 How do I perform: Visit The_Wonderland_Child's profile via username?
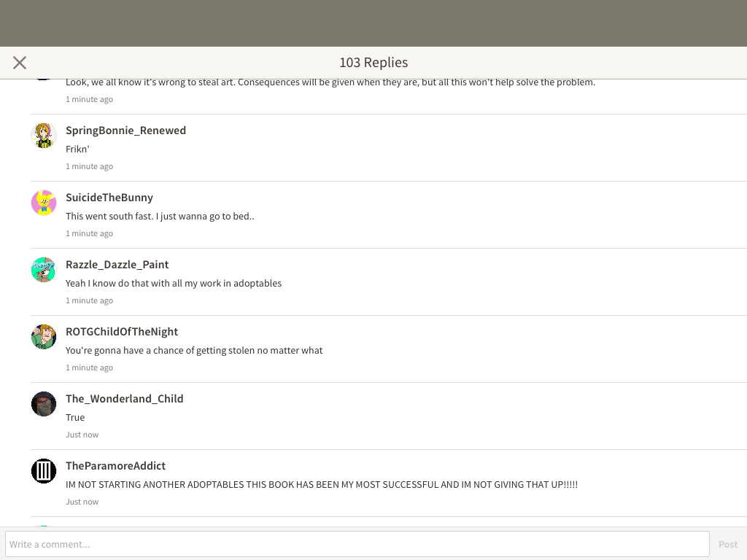pos(124,399)
